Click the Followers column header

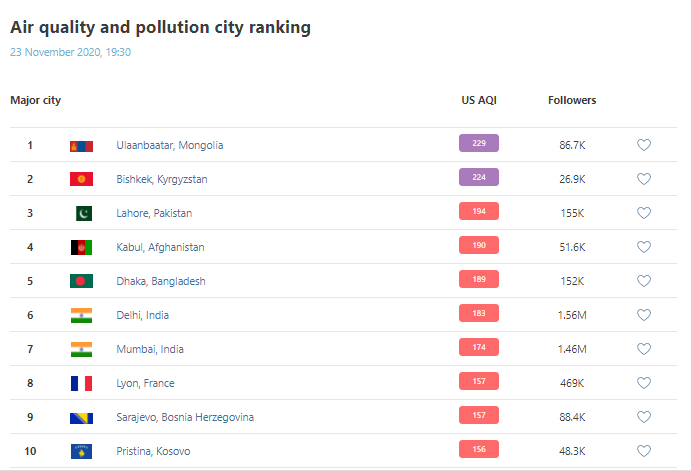tap(572, 100)
